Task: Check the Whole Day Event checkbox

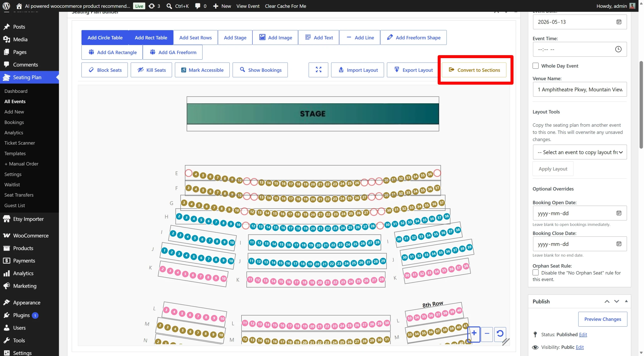Action: tap(536, 66)
